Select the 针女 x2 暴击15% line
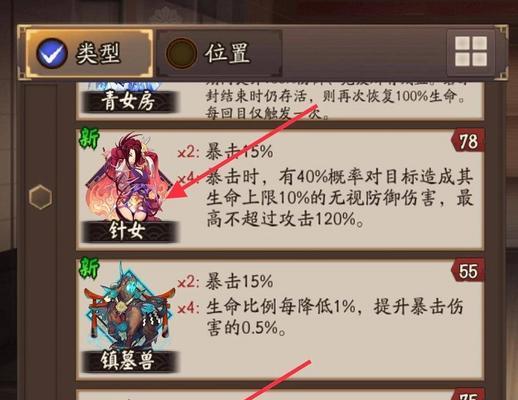Screen dimensions: 518x400 pos(225,152)
